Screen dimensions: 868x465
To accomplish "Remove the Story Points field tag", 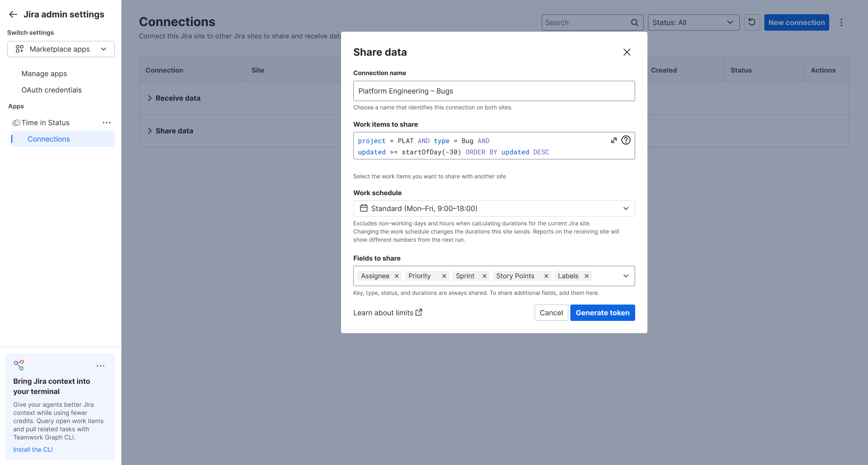I will coord(546,276).
